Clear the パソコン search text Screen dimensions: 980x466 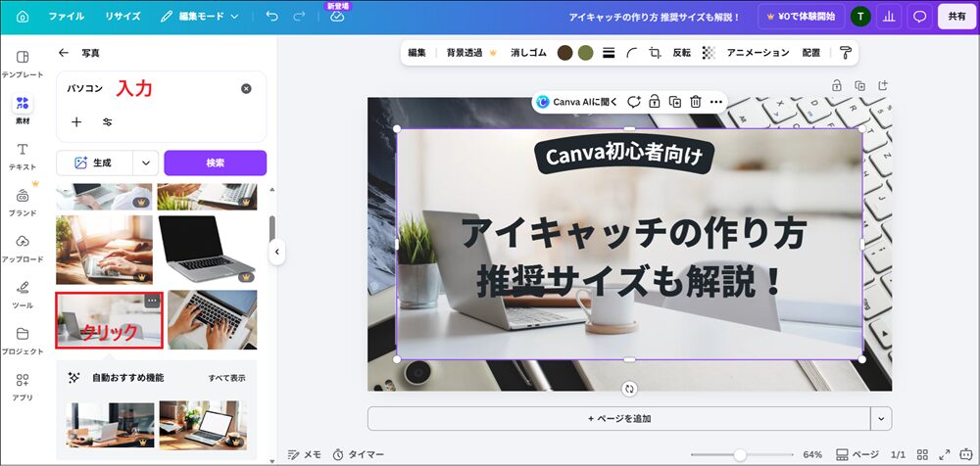[246, 89]
